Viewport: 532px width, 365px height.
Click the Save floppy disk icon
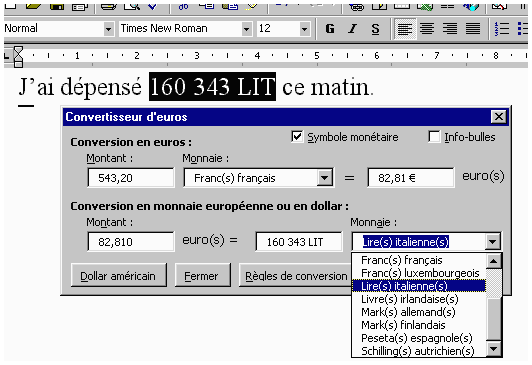coord(57,6)
